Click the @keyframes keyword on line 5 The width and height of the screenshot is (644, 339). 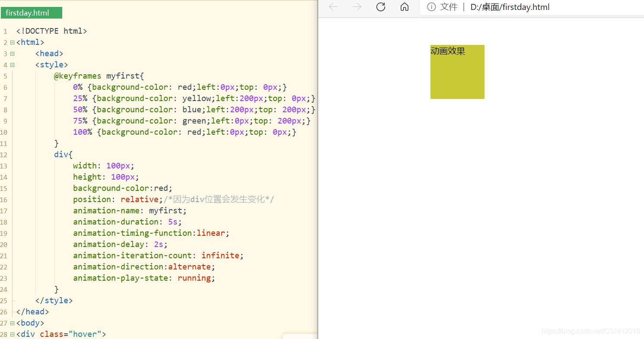(x=77, y=76)
